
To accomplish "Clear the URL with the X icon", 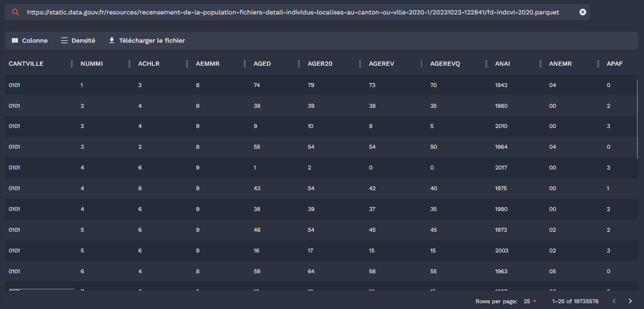I will 583,12.
